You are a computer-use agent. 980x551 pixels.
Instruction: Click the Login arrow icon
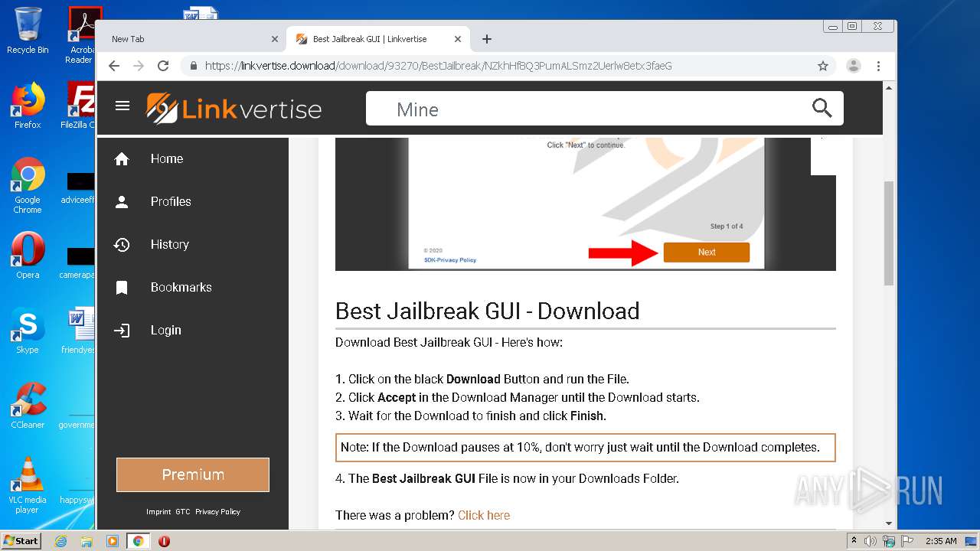122,331
